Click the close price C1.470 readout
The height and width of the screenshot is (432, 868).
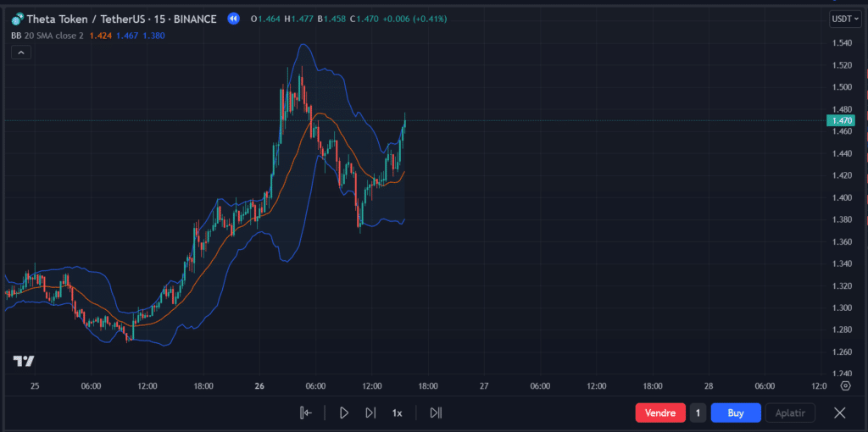364,19
